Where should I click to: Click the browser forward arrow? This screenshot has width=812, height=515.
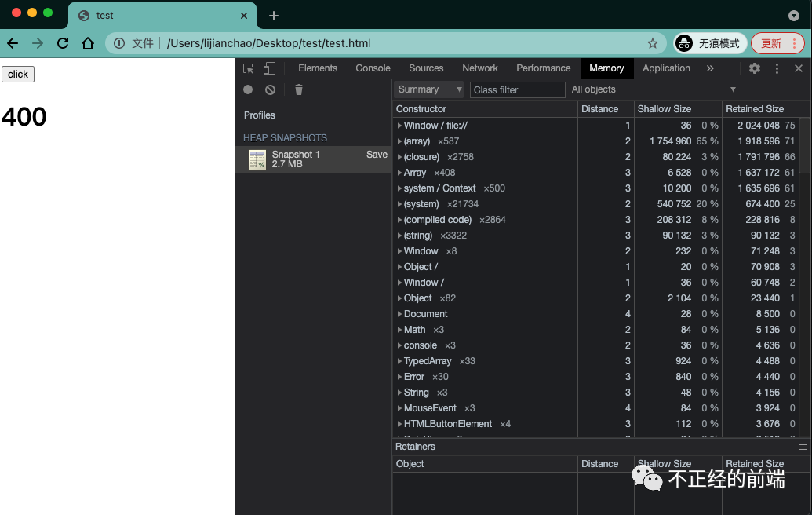click(38, 43)
